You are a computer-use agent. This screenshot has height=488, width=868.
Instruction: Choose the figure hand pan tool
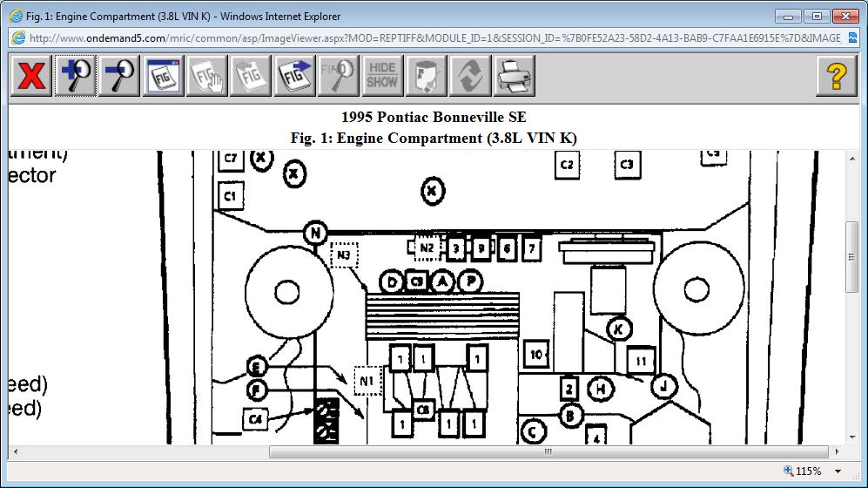[206, 75]
